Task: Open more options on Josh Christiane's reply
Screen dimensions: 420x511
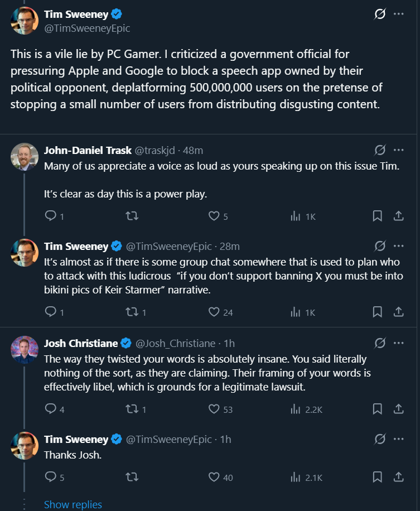Action: (x=398, y=343)
